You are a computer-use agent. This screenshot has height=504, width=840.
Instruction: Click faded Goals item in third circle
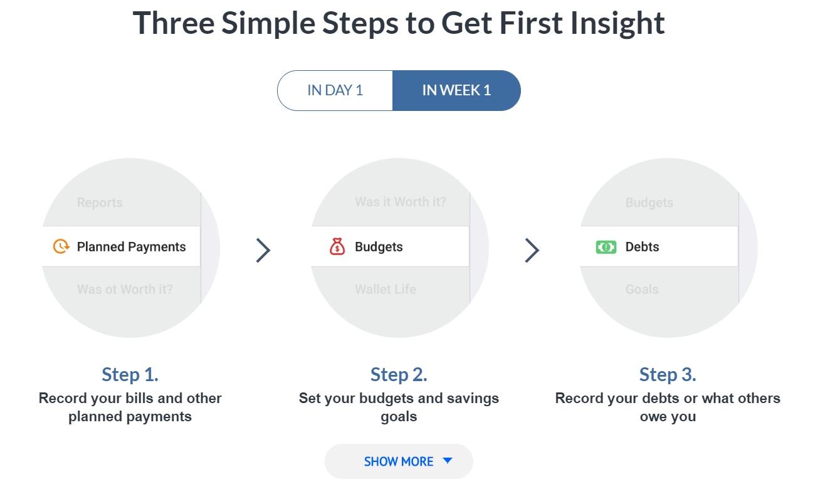[642, 289]
